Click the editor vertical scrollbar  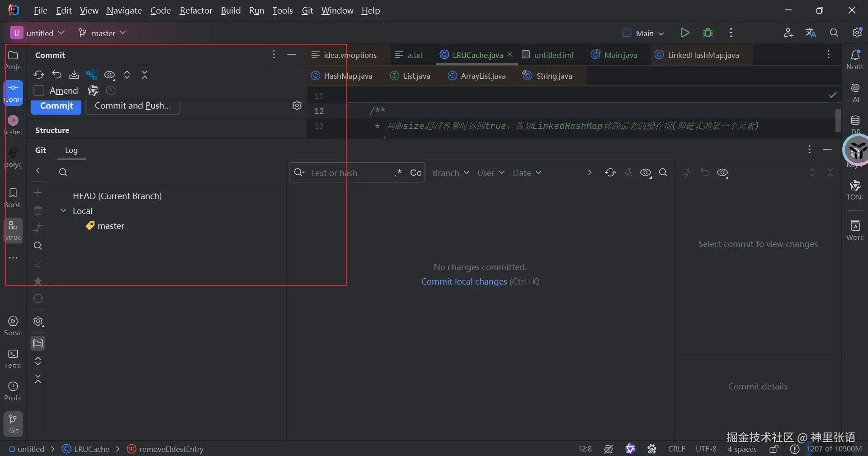[838, 120]
